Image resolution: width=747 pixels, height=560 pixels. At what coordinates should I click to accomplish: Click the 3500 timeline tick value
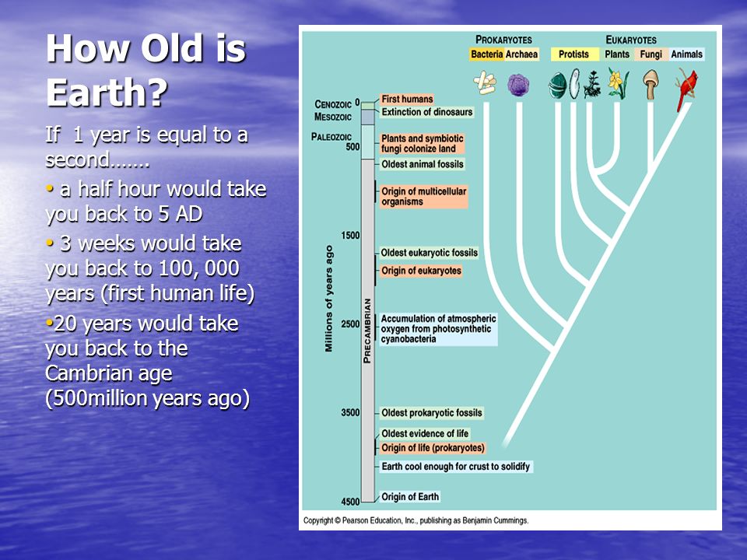pyautogui.click(x=350, y=413)
